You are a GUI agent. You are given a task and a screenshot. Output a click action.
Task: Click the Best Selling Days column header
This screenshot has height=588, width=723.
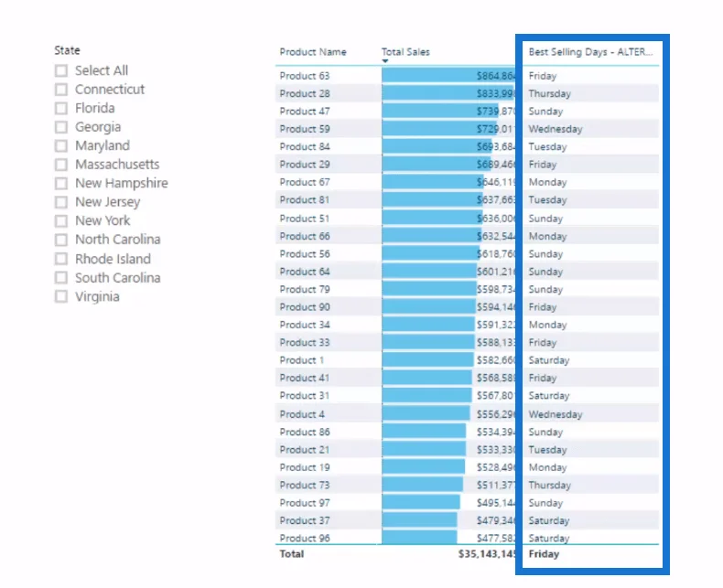click(590, 52)
